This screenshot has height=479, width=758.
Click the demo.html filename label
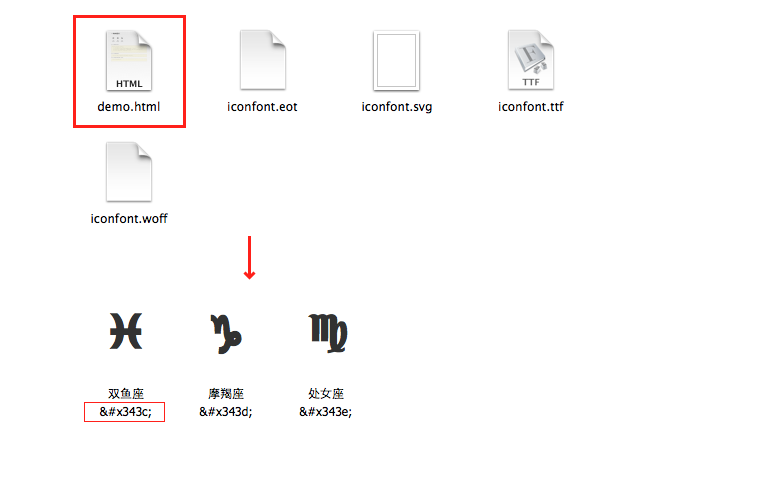click(x=129, y=107)
